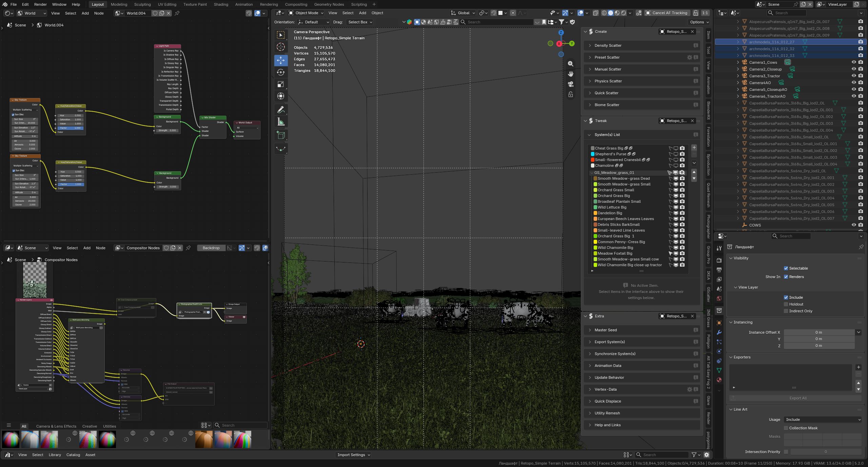The image size is (868, 467).
Task: Toggle camera view gizmo icon
Action: [x=571, y=84]
